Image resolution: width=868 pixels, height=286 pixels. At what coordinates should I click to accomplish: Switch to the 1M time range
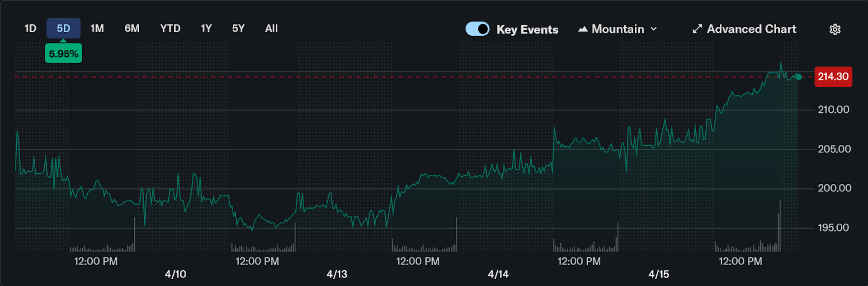click(x=97, y=29)
